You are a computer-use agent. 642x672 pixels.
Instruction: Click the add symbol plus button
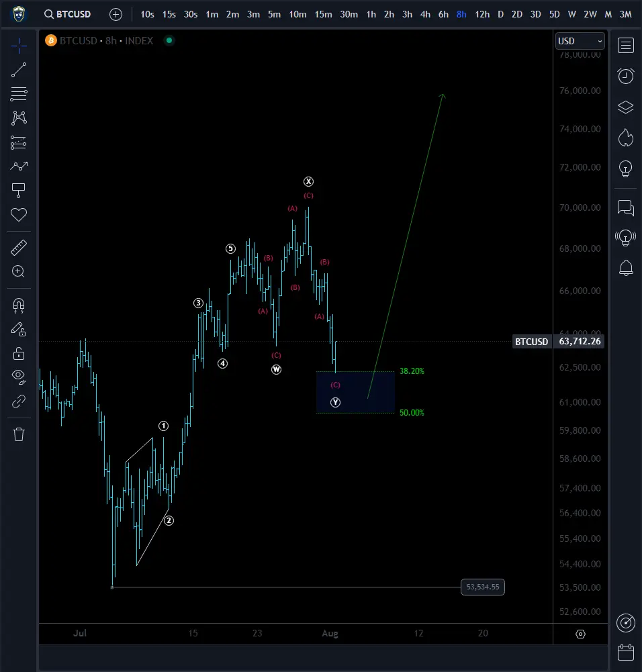pos(116,14)
